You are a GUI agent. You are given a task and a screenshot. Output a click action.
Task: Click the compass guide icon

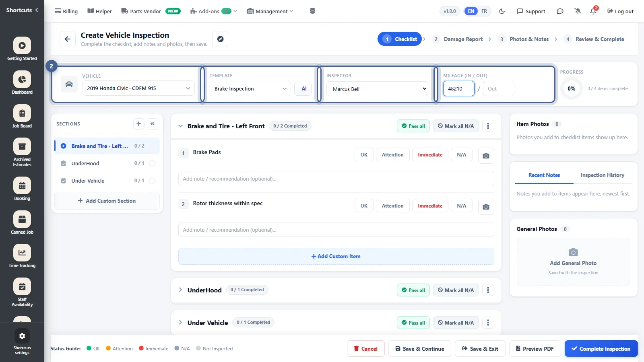(220, 39)
